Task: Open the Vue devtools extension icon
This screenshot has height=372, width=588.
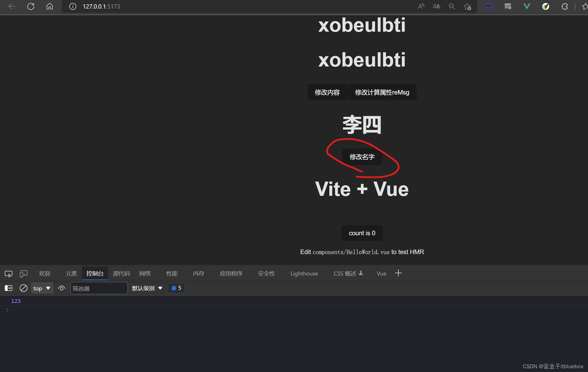Action: [527, 6]
